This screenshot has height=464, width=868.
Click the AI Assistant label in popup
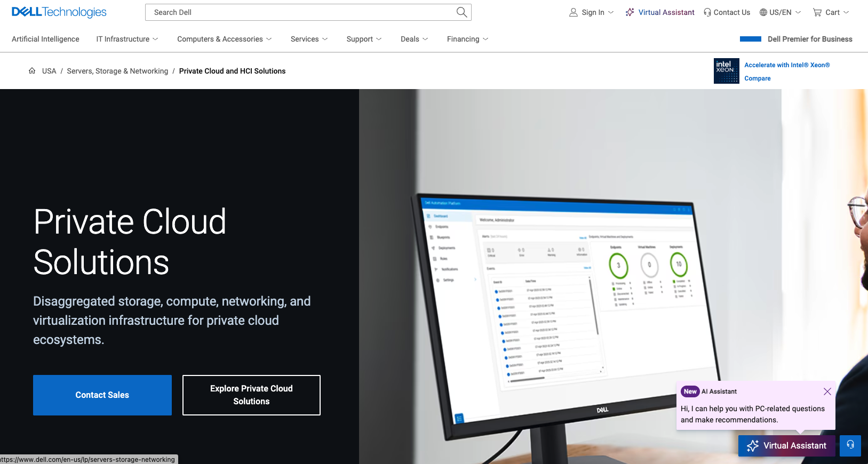(719, 391)
